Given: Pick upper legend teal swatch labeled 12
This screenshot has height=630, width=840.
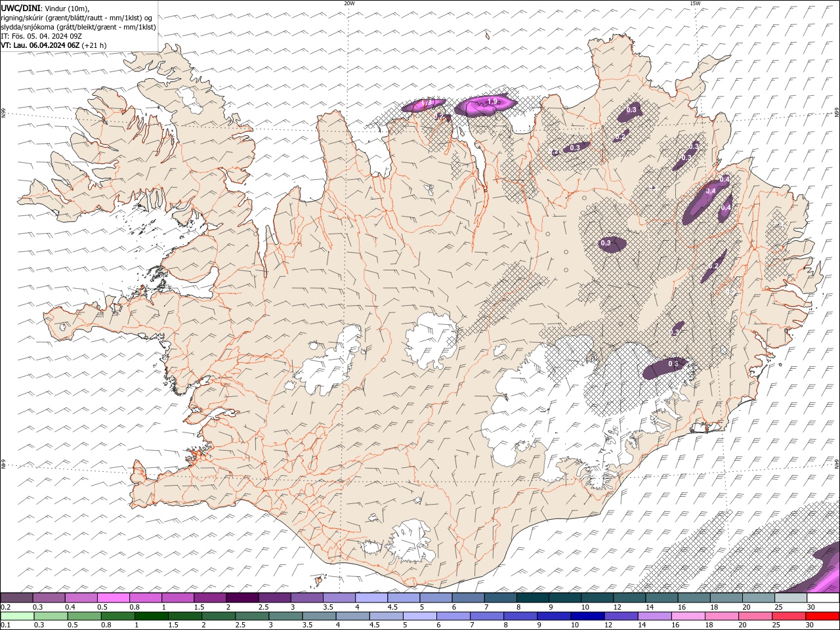Looking at the screenshot, I should click(x=629, y=598).
